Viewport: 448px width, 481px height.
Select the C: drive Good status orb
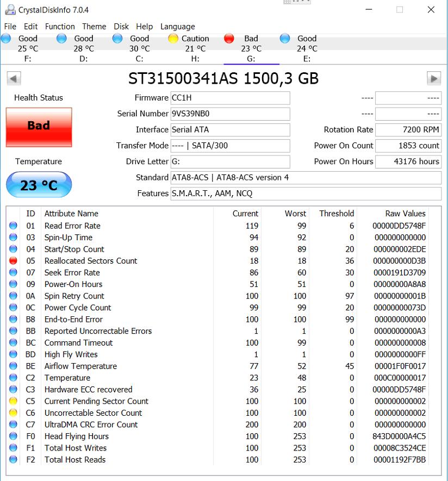pyautogui.click(x=117, y=39)
